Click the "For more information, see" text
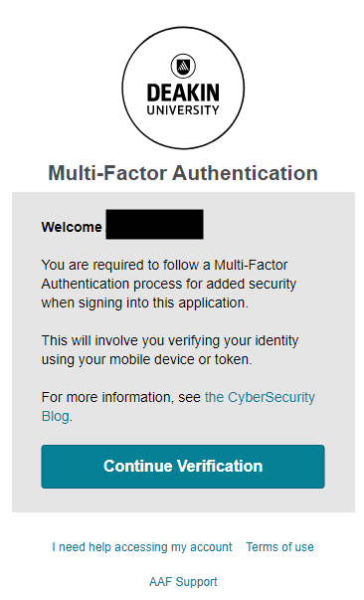Screen dimensions: 364x600 coord(120,397)
